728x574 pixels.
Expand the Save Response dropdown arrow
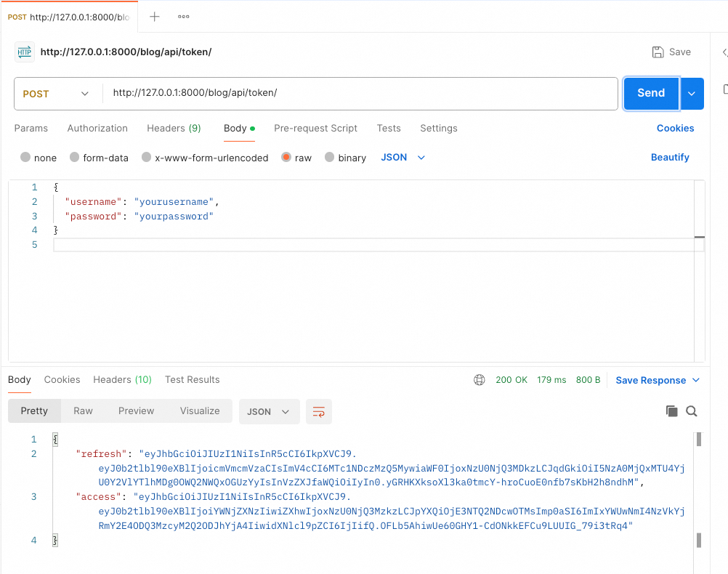click(696, 380)
